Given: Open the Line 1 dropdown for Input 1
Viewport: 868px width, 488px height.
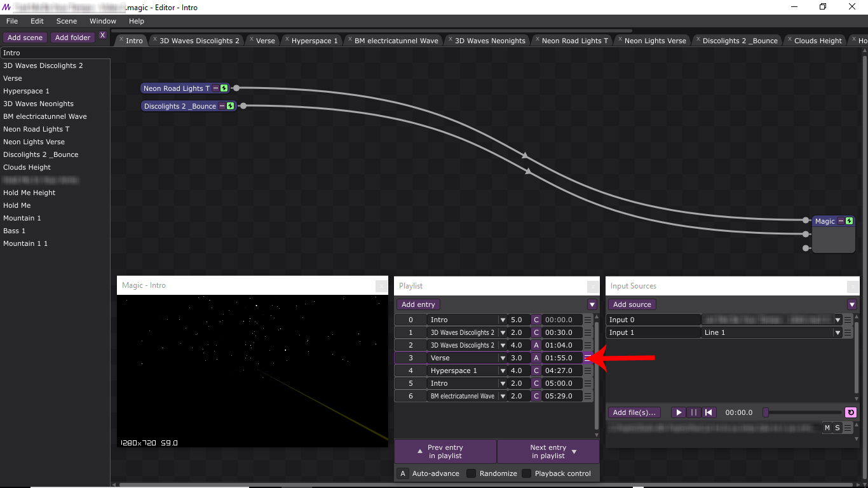Looking at the screenshot, I should [838, 332].
